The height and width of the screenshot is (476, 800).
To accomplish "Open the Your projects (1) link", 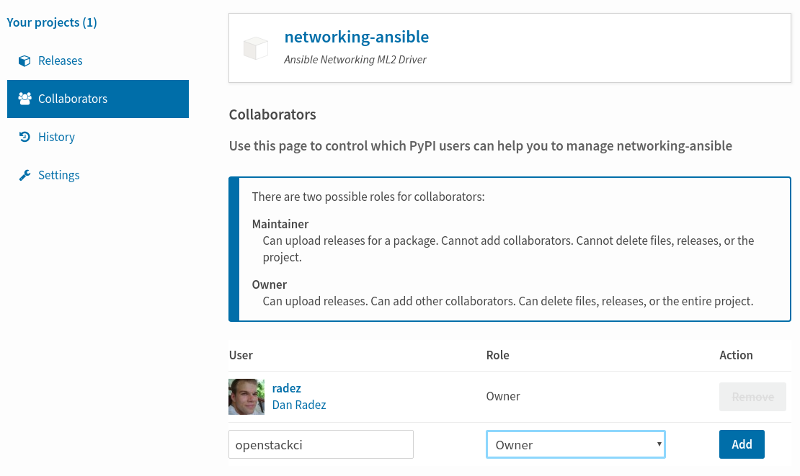I will (52, 22).
